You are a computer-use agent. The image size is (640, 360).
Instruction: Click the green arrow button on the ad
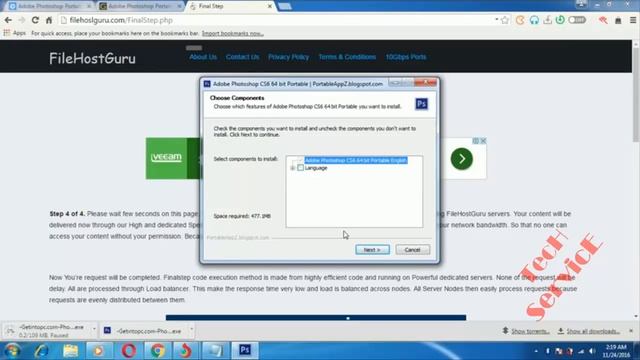point(462,159)
